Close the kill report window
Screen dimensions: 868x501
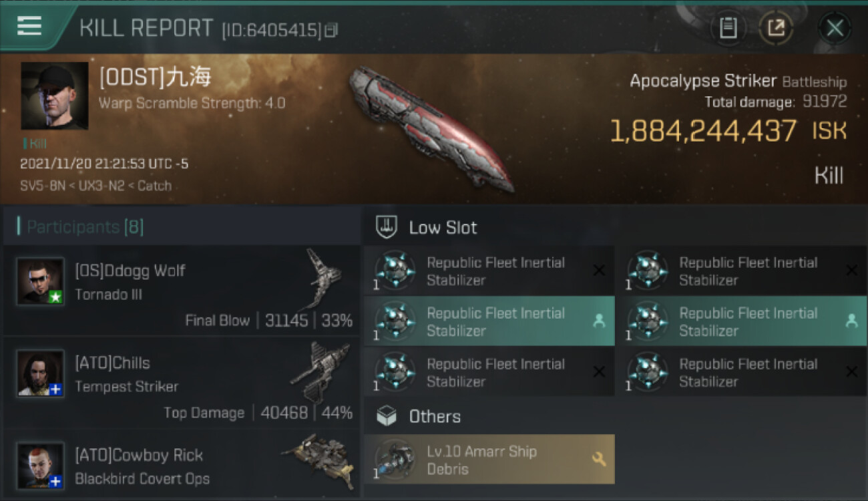point(835,28)
